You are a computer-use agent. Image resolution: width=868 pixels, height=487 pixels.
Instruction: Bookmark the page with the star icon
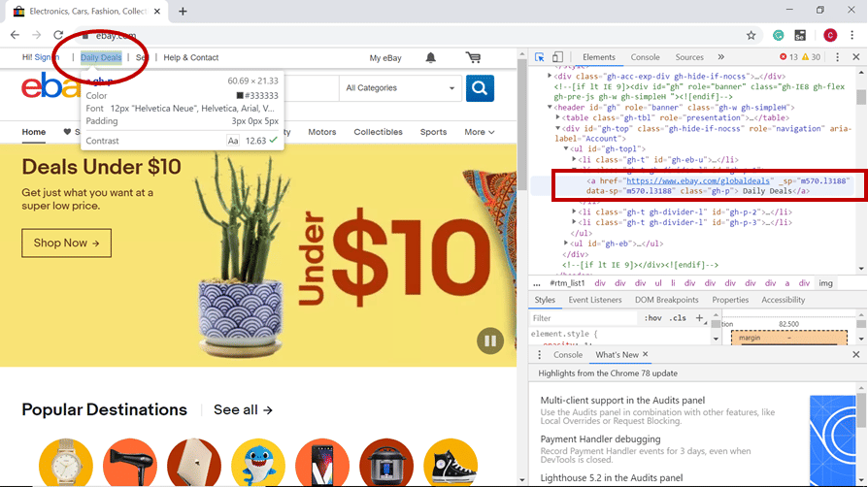[x=751, y=35]
